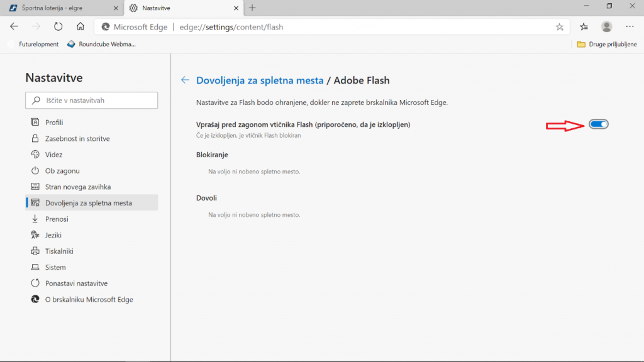Open Sistem settings section
This screenshot has height=362, width=644.
[91, 267]
